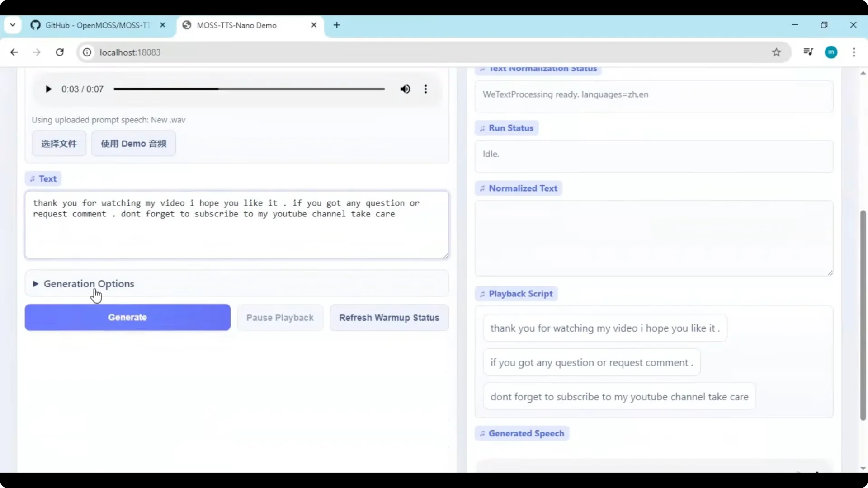View site information icon
The height and width of the screenshot is (488, 868).
(87, 52)
